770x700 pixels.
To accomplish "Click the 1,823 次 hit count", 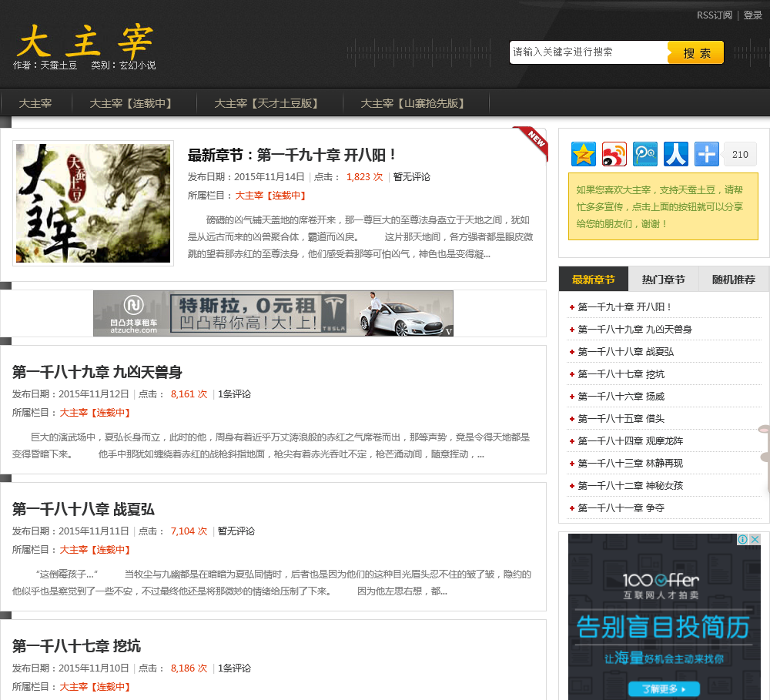I will tap(364, 177).
